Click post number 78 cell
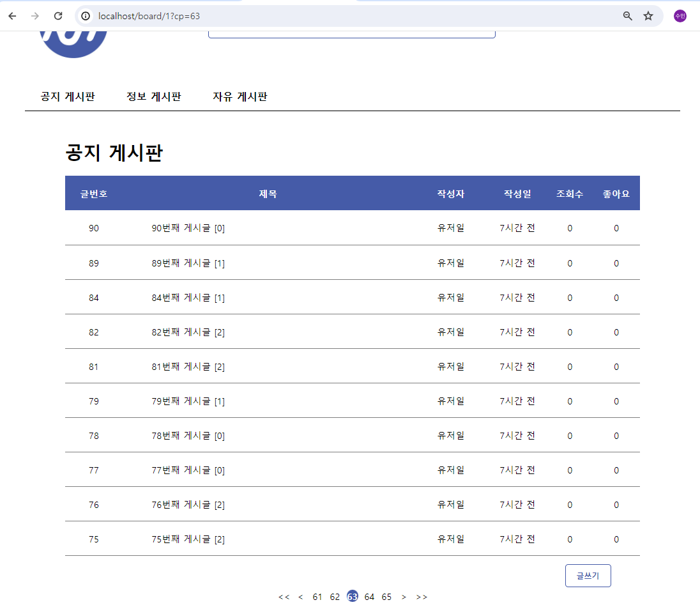 pos(94,436)
